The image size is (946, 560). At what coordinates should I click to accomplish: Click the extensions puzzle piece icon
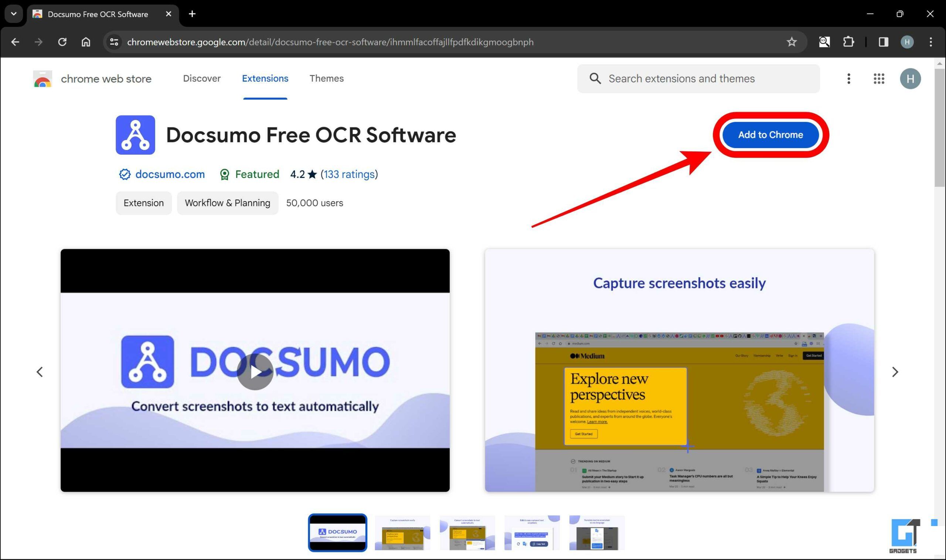[848, 42]
